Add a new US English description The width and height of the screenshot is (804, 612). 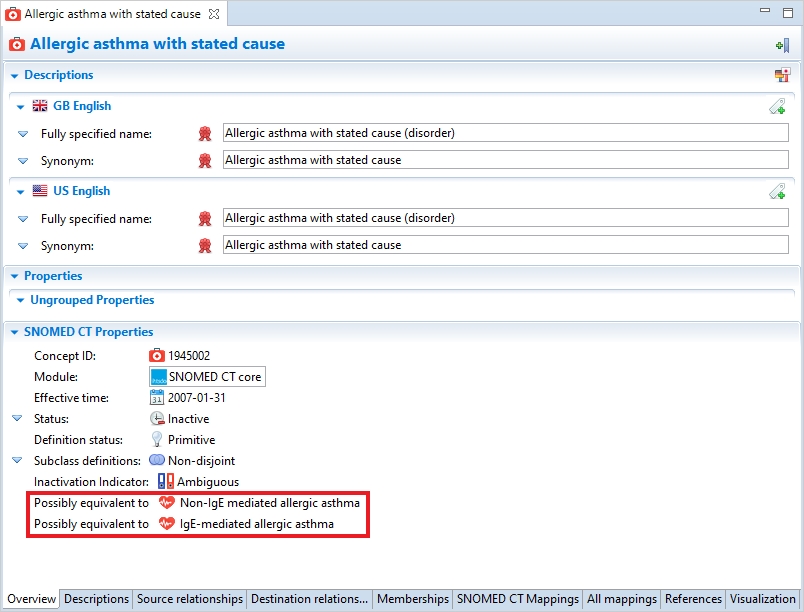click(777, 191)
